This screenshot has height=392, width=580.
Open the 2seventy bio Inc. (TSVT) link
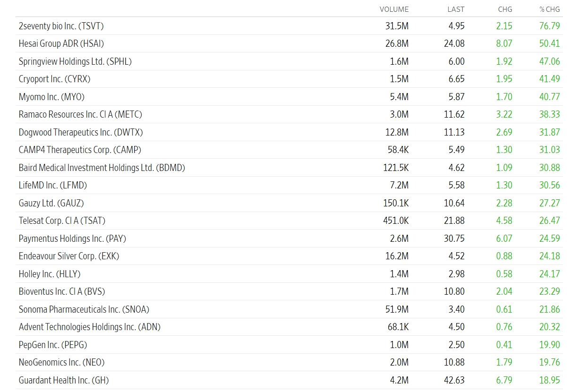click(61, 26)
